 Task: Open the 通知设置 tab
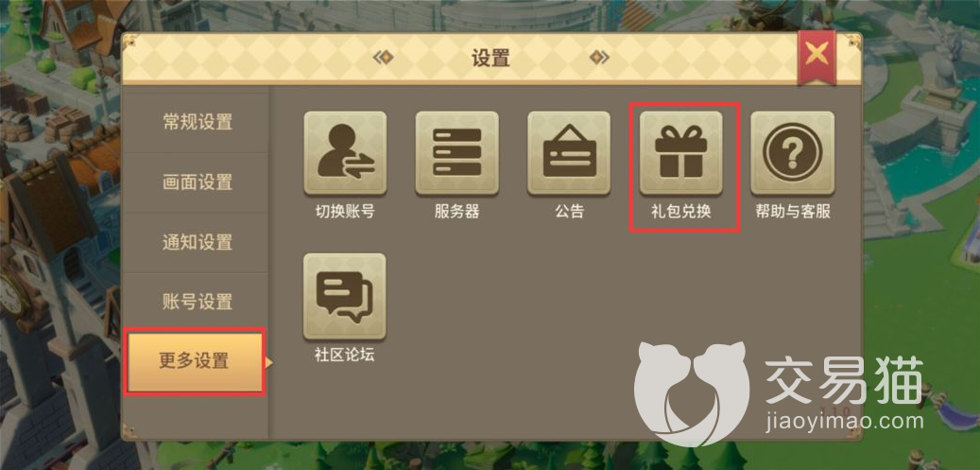click(x=197, y=242)
